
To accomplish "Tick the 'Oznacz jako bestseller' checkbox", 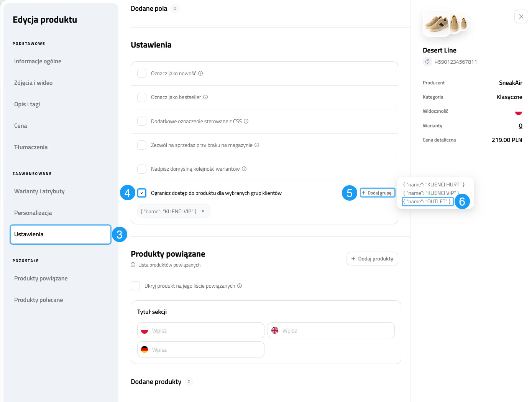I will click(142, 97).
